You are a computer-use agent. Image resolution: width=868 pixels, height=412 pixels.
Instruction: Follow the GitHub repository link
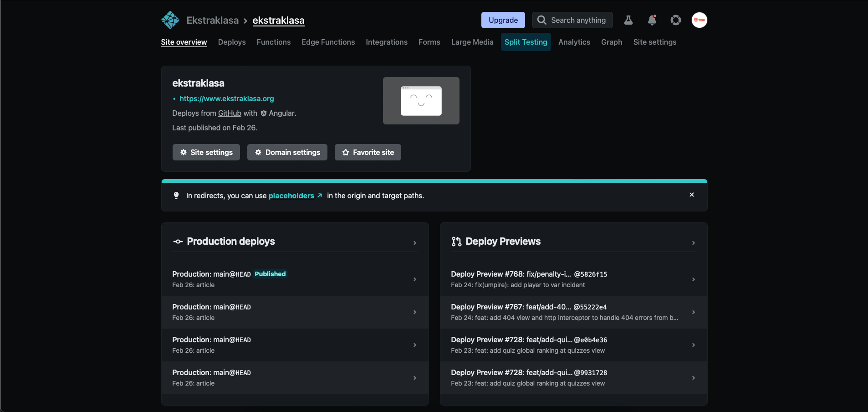[x=230, y=113]
